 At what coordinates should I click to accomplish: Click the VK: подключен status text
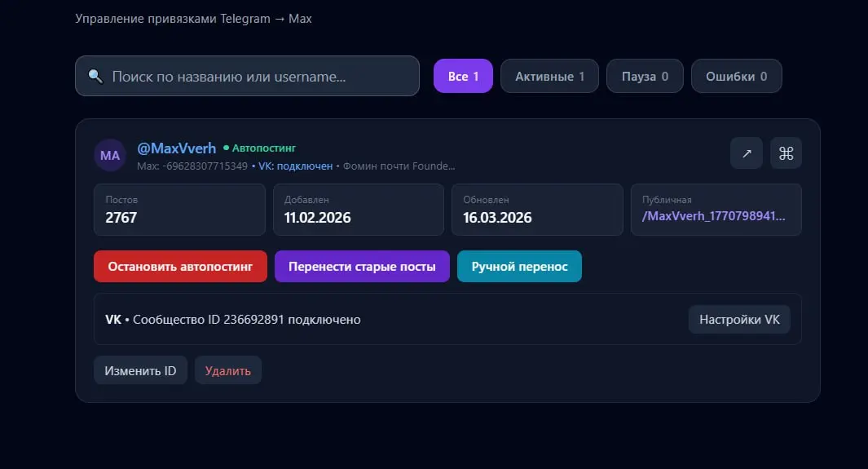pos(296,166)
